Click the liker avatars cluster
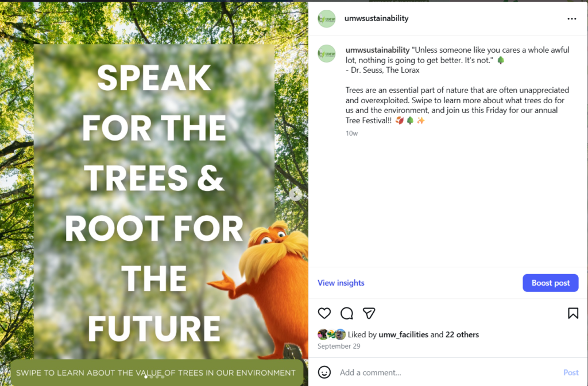This screenshot has width=588, height=386. (x=332, y=334)
